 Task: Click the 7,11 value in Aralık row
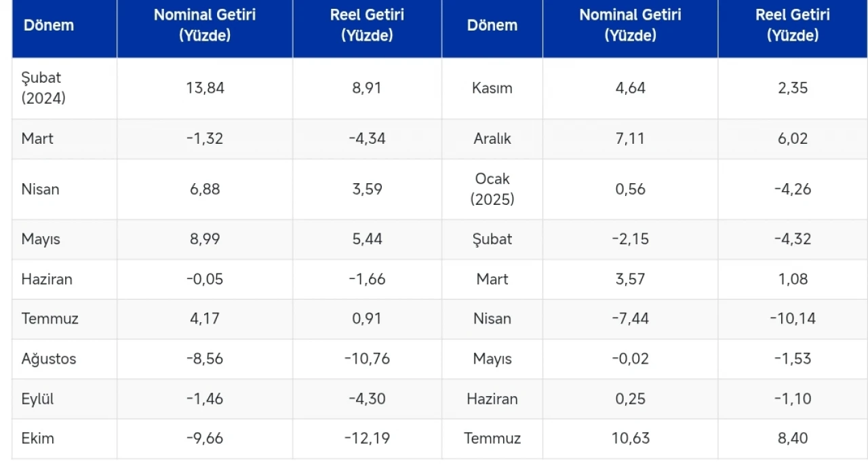[x=630, y=138]
